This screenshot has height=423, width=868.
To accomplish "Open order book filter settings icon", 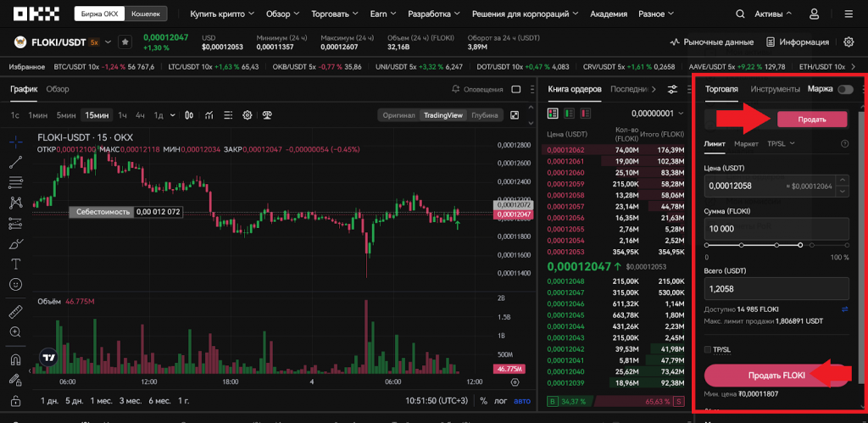I will (672, 89).
